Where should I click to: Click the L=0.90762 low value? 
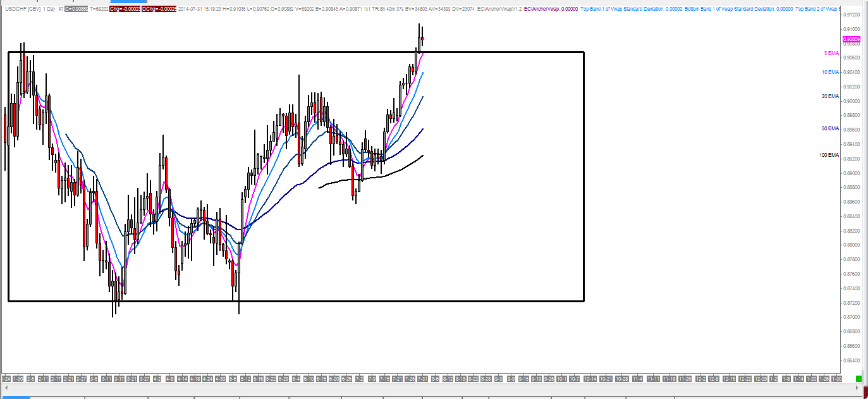click(258, 9)
